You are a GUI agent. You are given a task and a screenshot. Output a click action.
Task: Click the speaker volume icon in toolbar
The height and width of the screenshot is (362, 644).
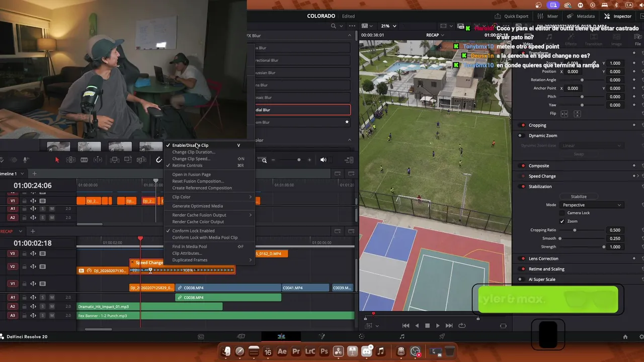[323, 160]
